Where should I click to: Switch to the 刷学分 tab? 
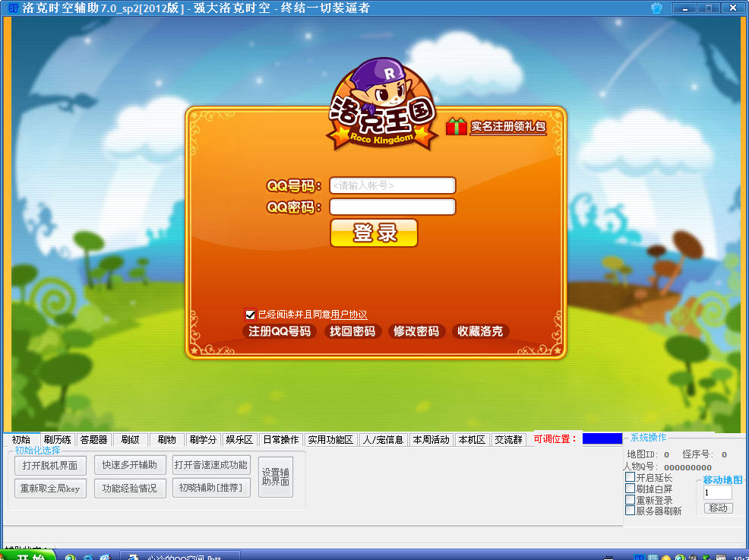click(203, 440)
